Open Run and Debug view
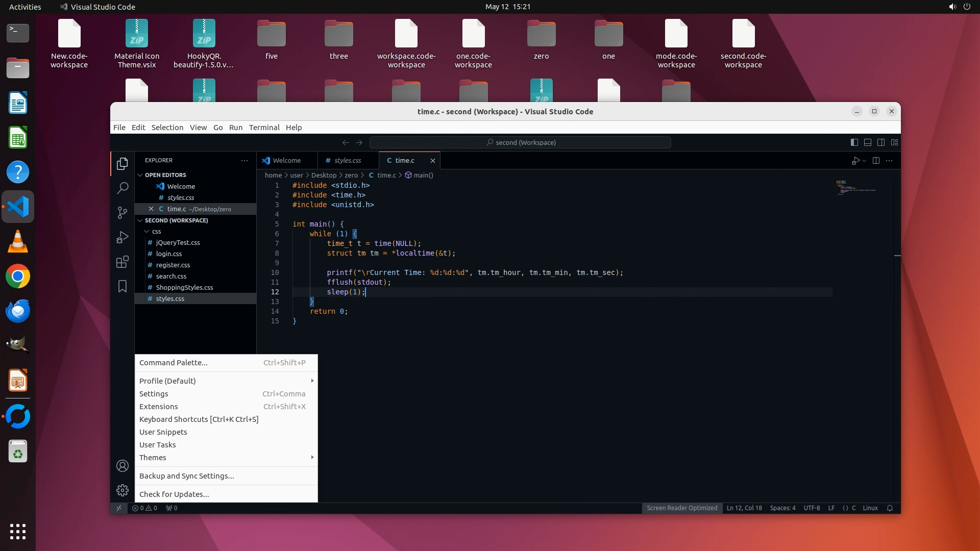The height and width of the screenshot is (551, 980). 122,238
